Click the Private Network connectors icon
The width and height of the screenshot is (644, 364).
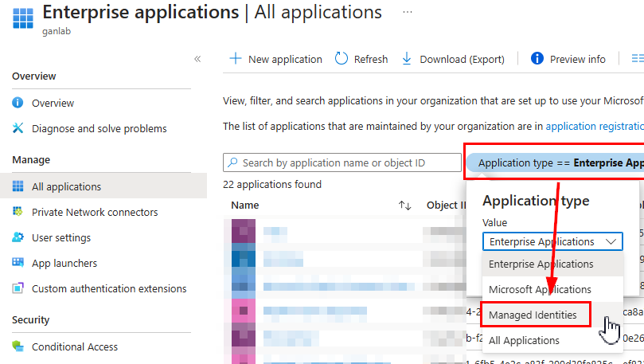point(18,212)
